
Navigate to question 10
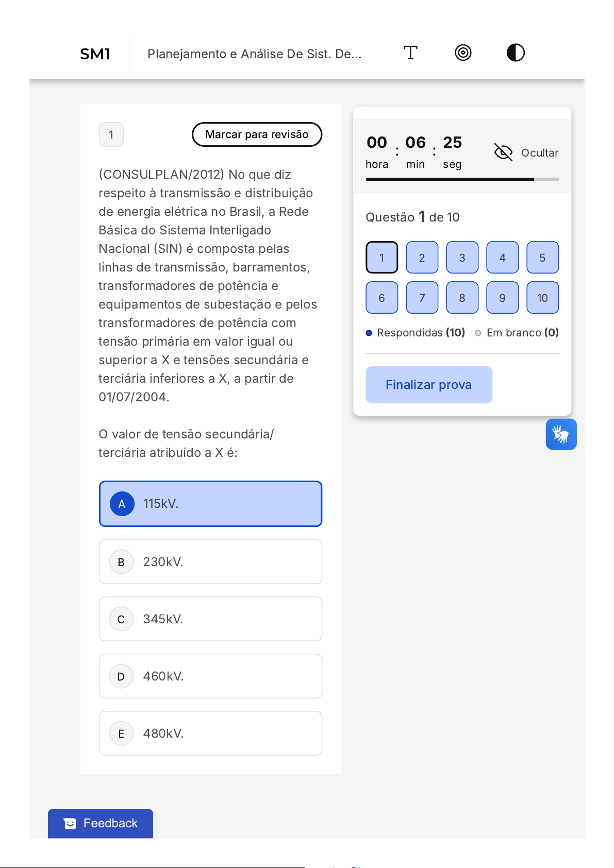click(x=542, y=298)
